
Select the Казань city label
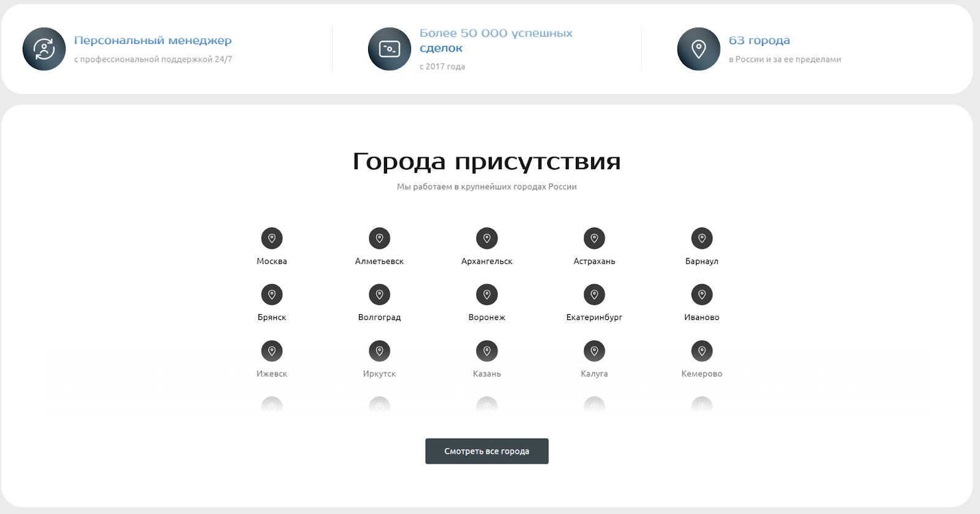click(487, 374)
